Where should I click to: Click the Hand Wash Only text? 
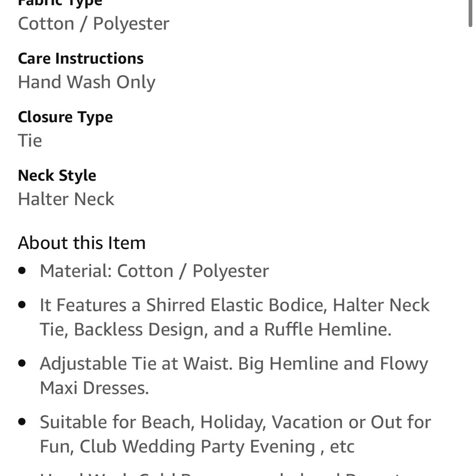87,82
